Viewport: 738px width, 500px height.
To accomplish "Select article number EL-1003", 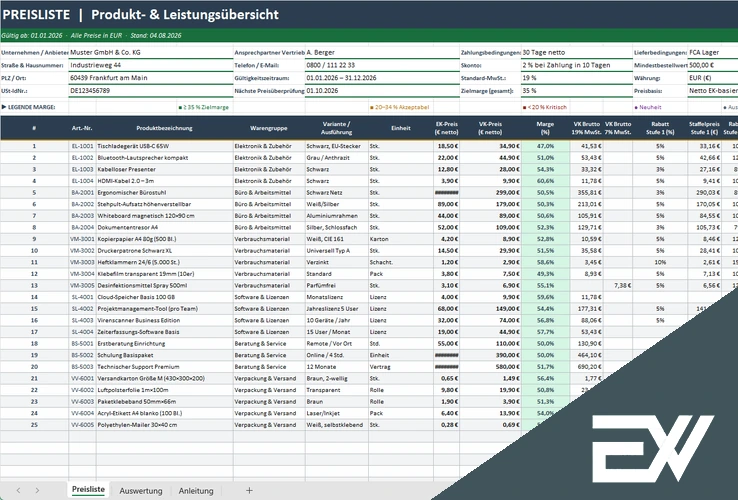I will [x=82, y=169].
